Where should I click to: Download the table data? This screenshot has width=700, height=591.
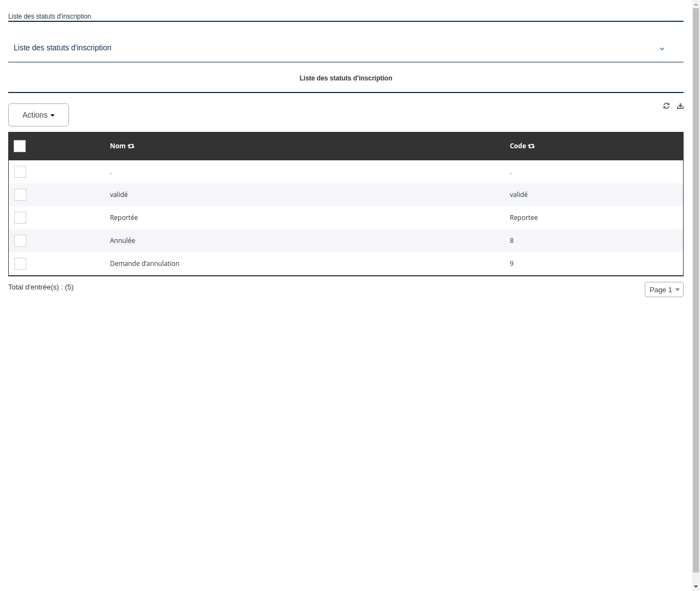(x=680, y=106)
